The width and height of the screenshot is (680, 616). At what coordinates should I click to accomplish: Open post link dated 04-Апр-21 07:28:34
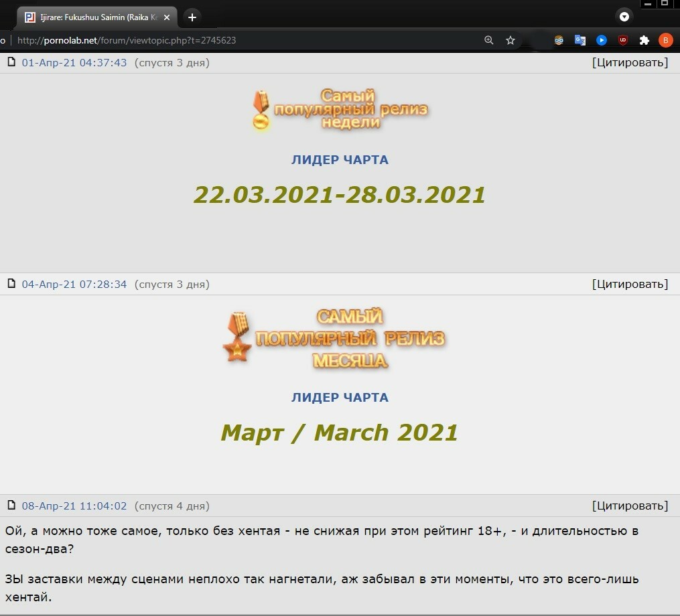point(74,285)
